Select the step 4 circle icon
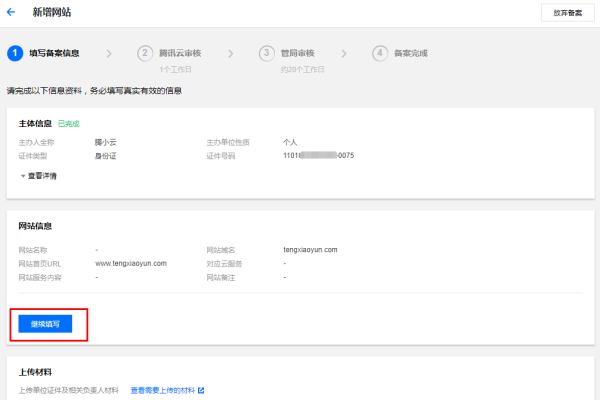 pyautogui.click(x=380, y=53)
